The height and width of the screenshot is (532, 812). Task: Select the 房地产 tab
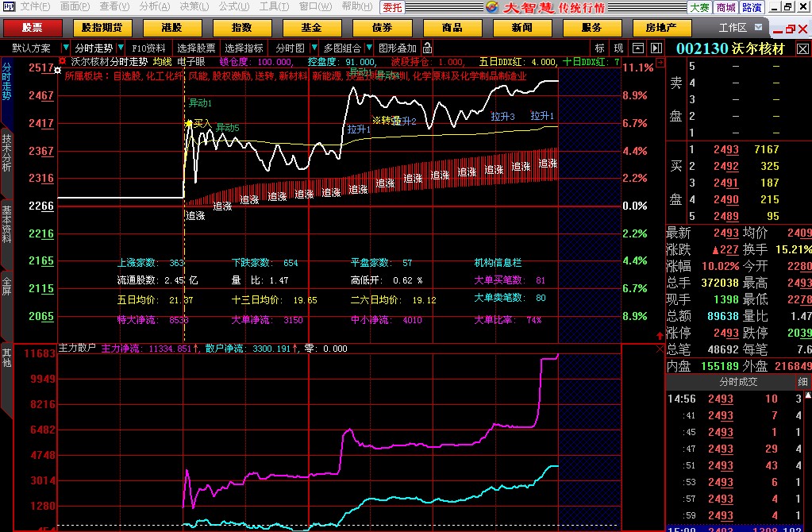pos(662,28)
